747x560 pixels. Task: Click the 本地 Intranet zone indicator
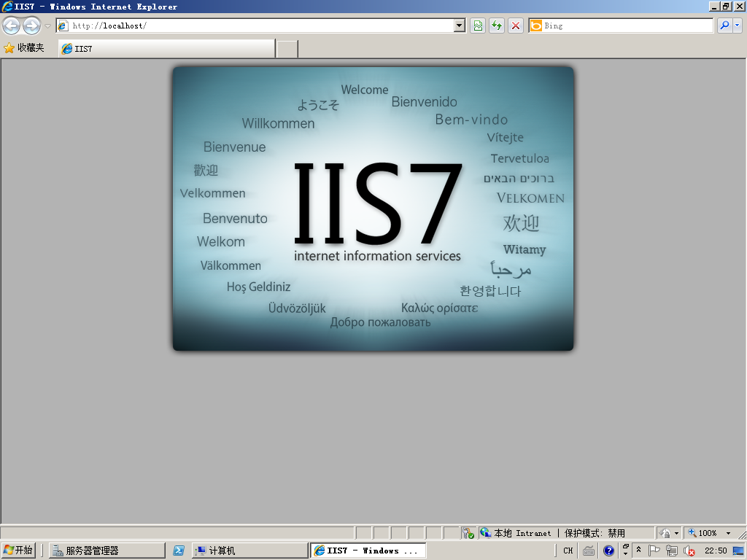[x=516, y=533]
